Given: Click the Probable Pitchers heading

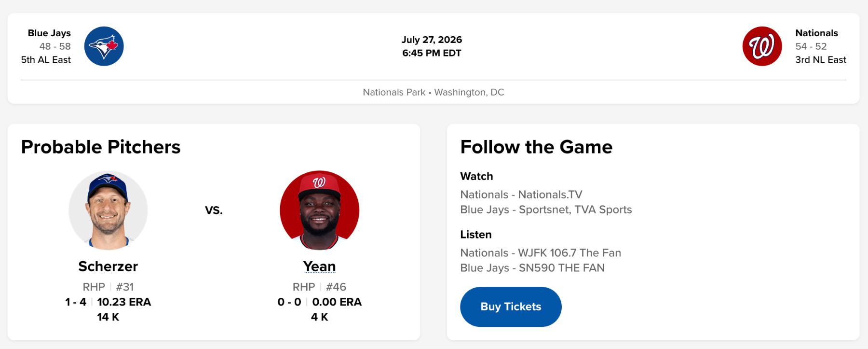Looking at the screenshot, I should coord(101,147).
